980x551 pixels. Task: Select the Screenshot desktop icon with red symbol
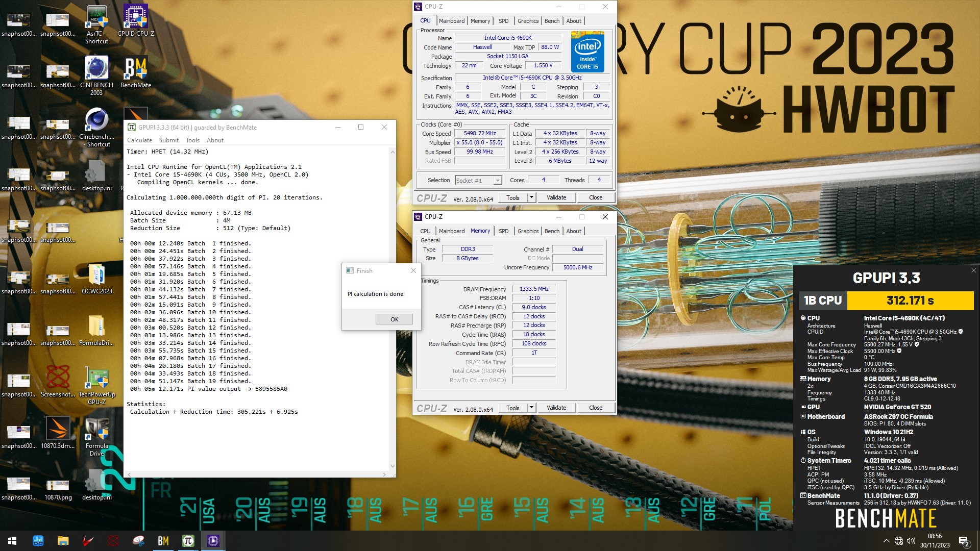58,382
